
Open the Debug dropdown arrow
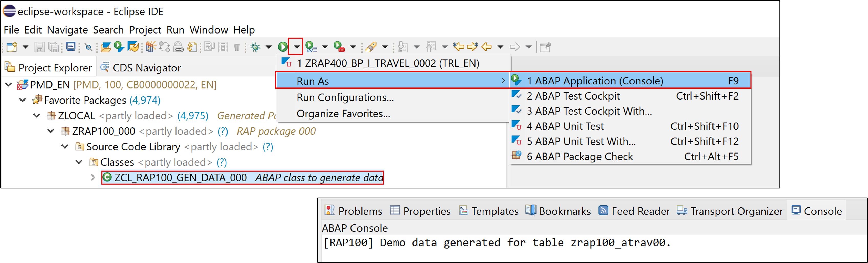pyautogui.click(x=268, y=47)
